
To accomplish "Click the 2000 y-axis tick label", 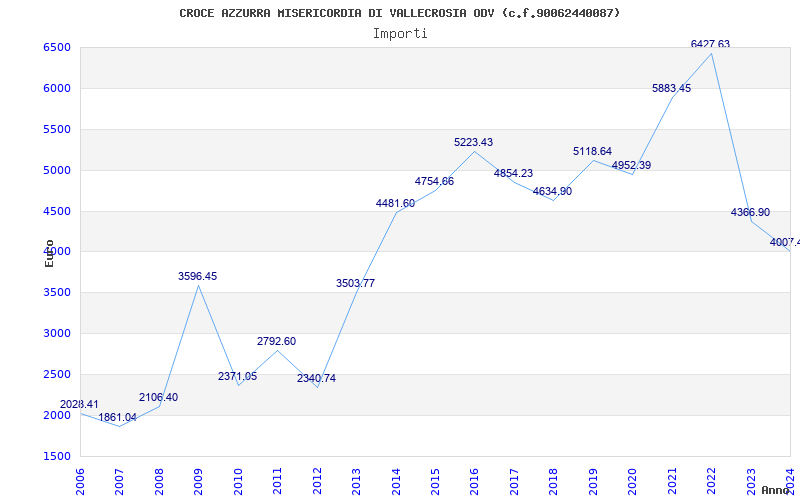I will click(x=57, y=415).
